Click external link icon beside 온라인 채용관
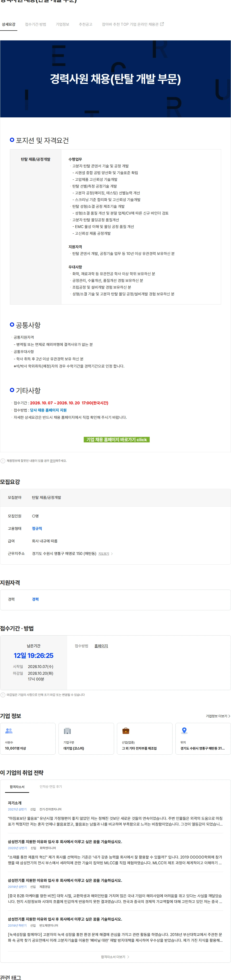Screen dimensions: 231x980 (162, 24)
